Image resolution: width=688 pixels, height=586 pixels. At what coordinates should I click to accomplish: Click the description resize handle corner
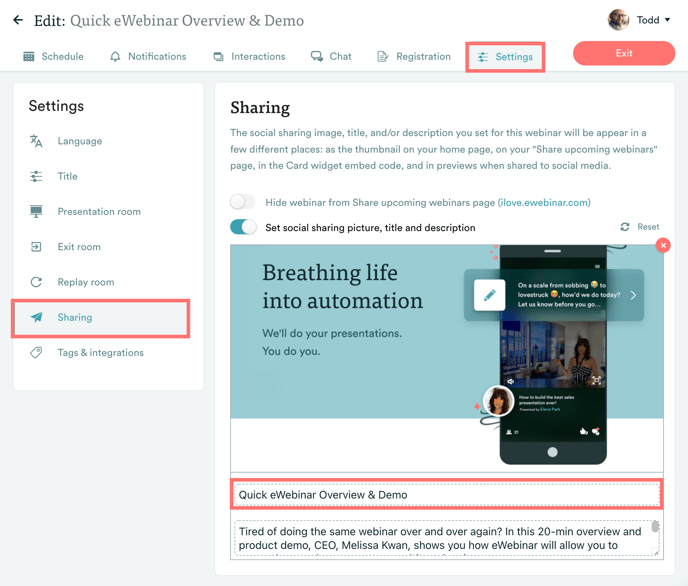[656, 552]
